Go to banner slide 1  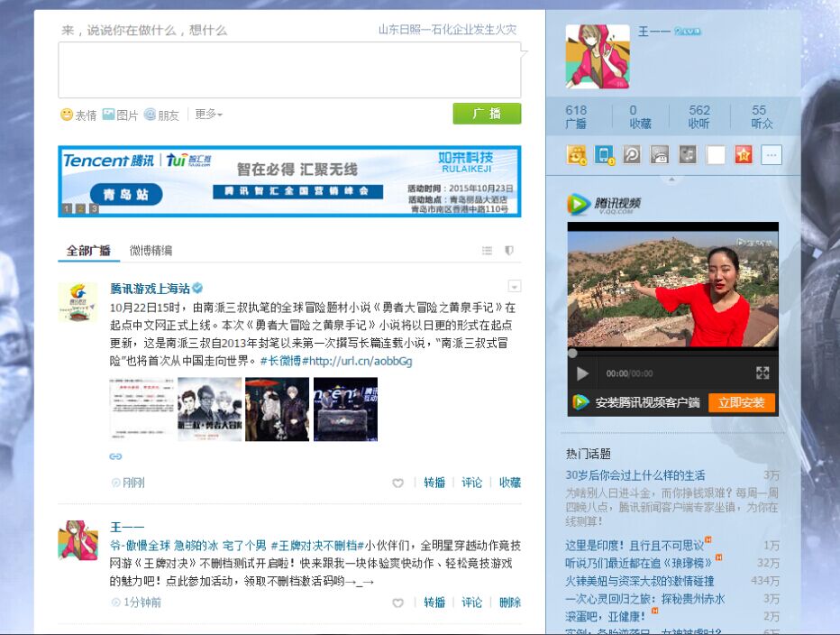point(67,208)
